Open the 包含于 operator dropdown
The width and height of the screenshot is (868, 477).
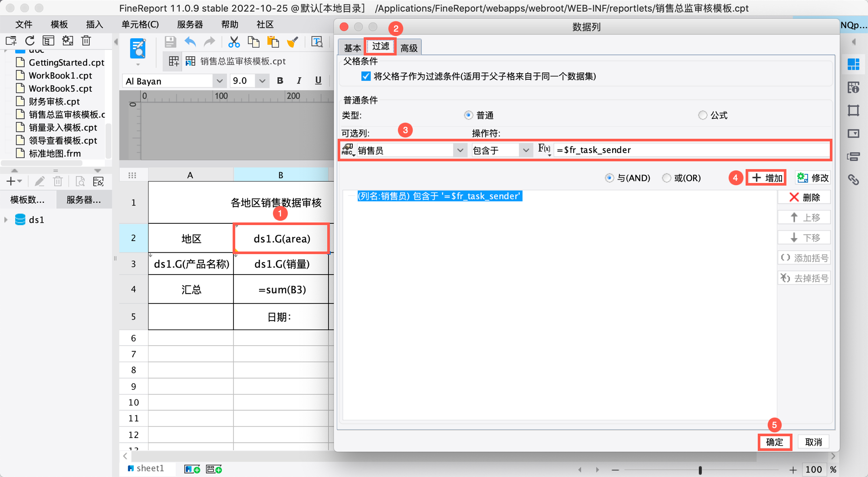coord(526,150)
